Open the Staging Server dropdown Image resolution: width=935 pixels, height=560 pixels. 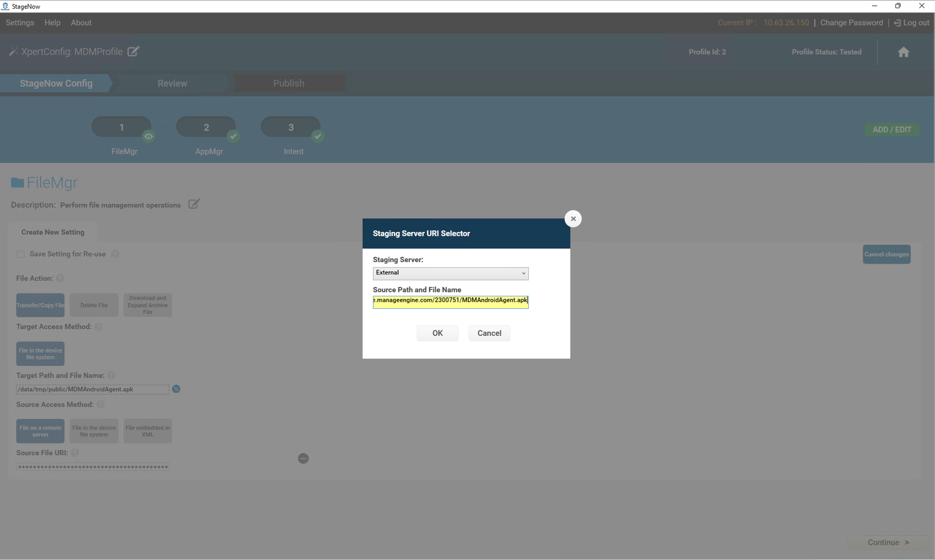point(451,273)
